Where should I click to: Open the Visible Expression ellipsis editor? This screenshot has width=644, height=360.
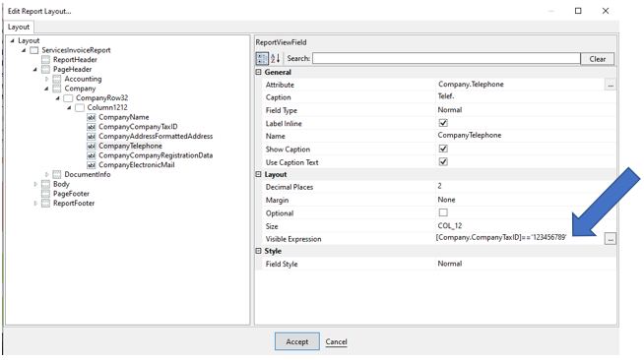click(x=611, y=239)
